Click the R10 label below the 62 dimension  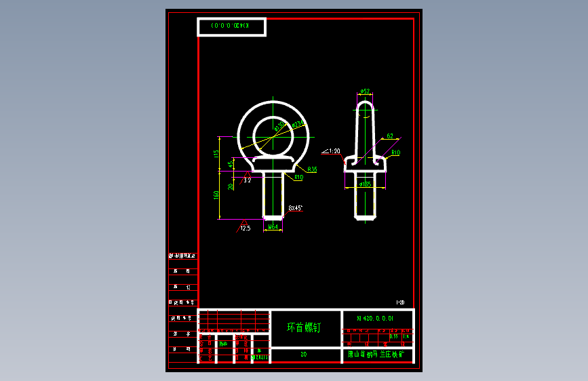click(x=395, y=153)
